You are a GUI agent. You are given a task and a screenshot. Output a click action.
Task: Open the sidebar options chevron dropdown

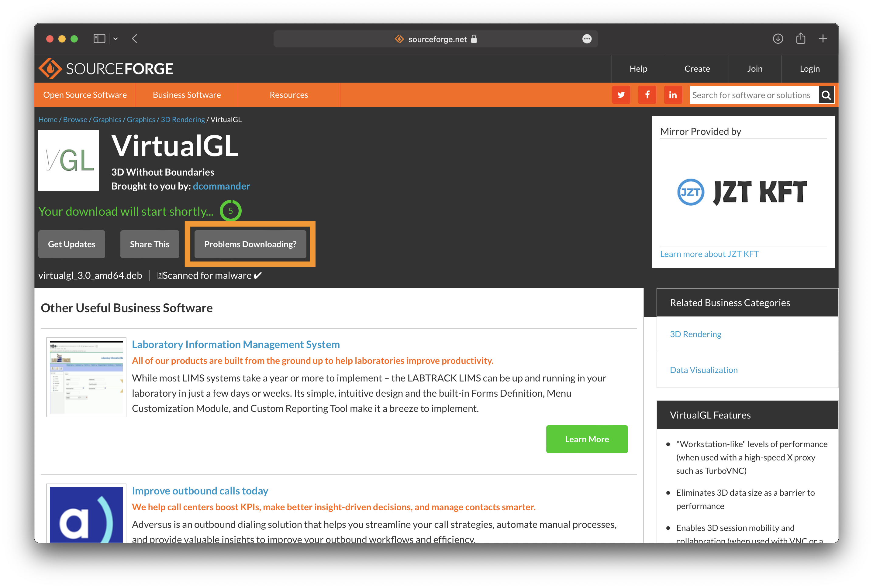(x=116, y=39)
